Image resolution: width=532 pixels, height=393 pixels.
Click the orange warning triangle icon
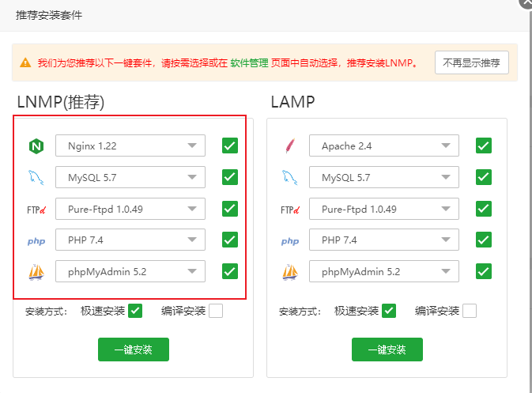point(25,62)
